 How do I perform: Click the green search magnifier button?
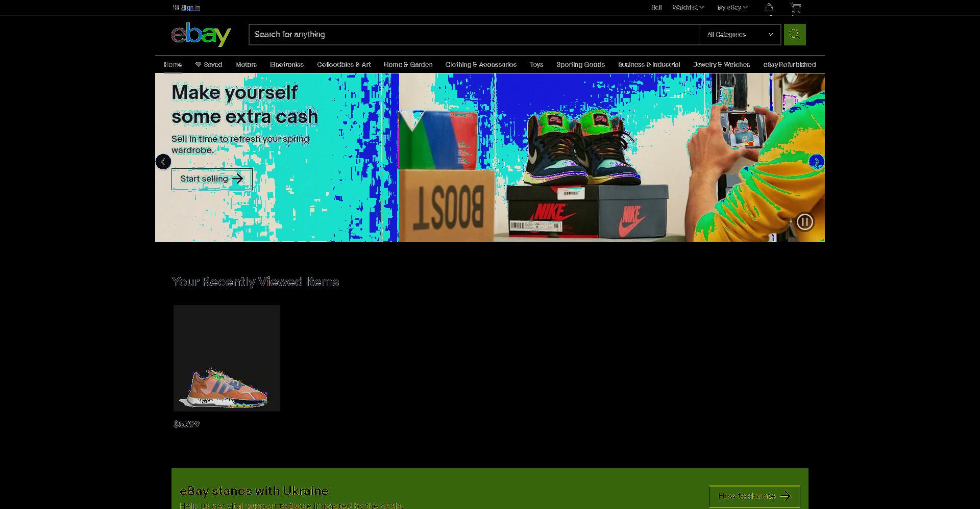tap(795, 35)
